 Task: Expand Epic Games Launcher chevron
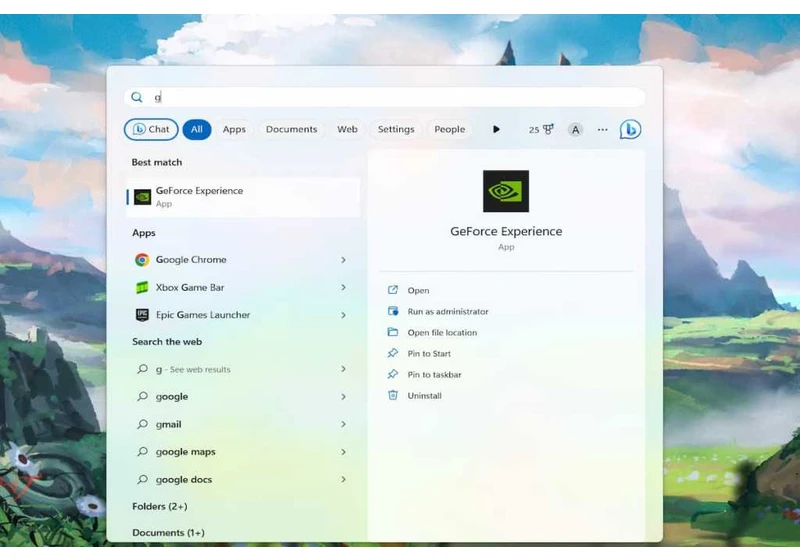[343, 315]
